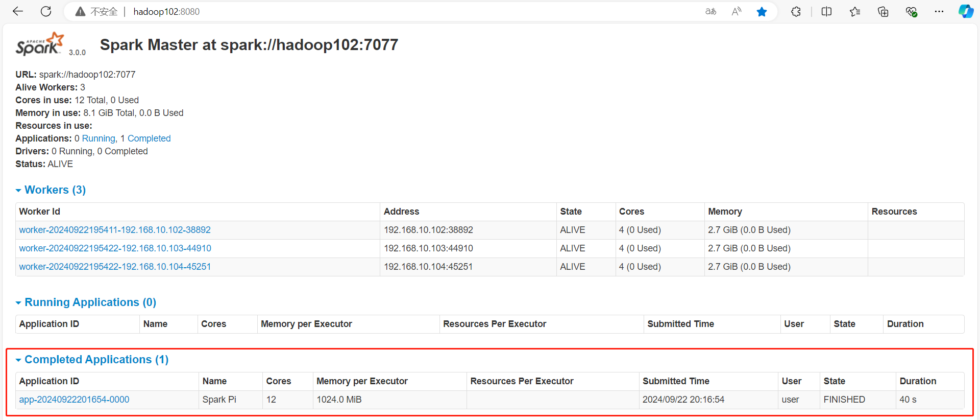Screen dimensions: 980x420
Task: Activate the read aloud icon
Action: 736,11
